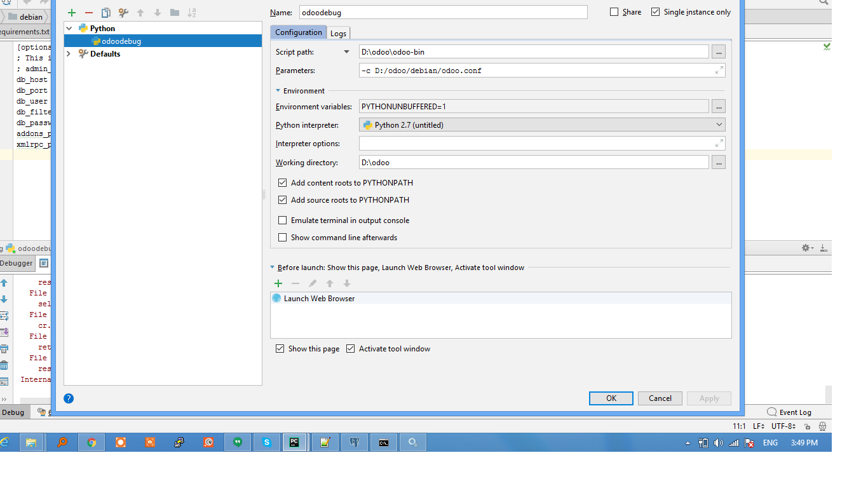Clear the debug console with the trash icon
This screenshot has height=488, width=868.
(4, 365)
